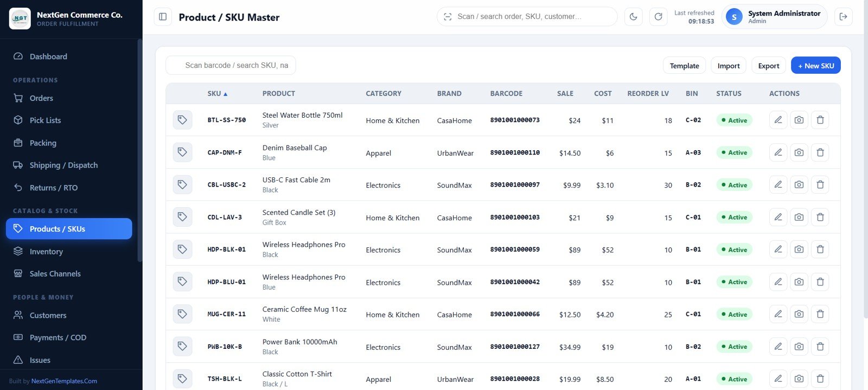Focus the global scan / search order field
Image resolution: width=868 pixels, height=390 pixels.
pyautogui.click(x=527, y=17)
